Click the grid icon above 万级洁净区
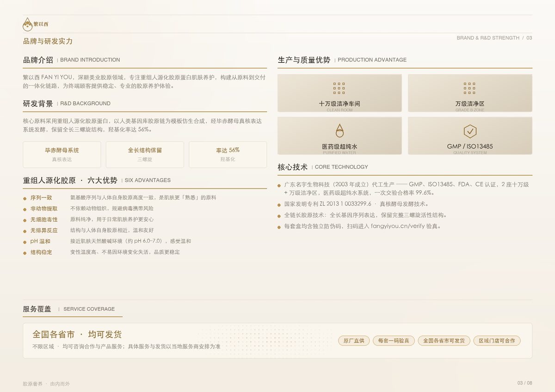The width and height of the screenshot is (555, 392). click(x=469, y=88)
